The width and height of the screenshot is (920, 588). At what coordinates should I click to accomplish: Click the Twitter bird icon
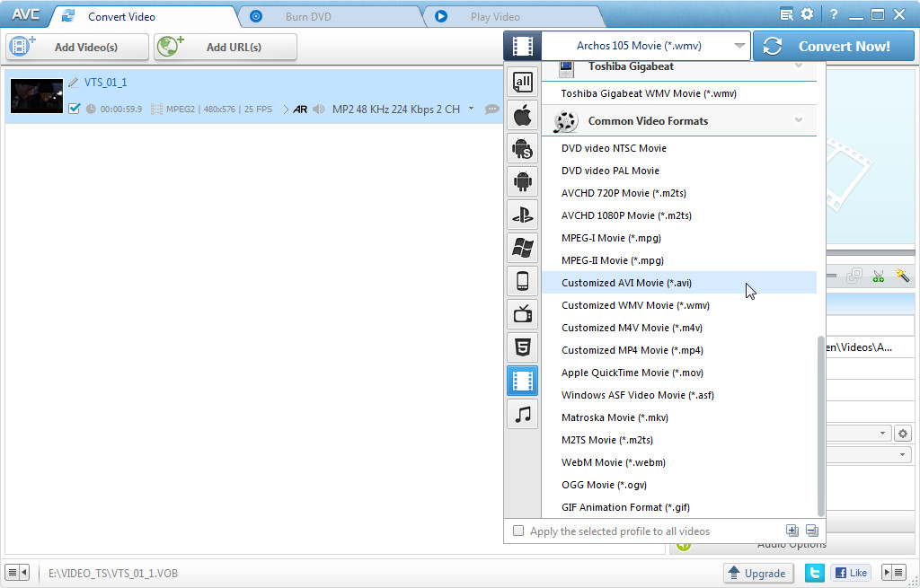click(815, 573)
